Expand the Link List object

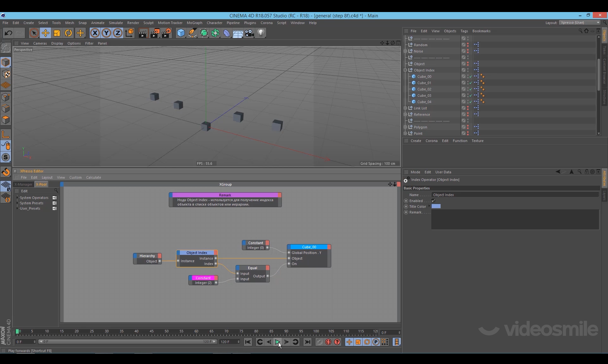(x=405, y=108)
